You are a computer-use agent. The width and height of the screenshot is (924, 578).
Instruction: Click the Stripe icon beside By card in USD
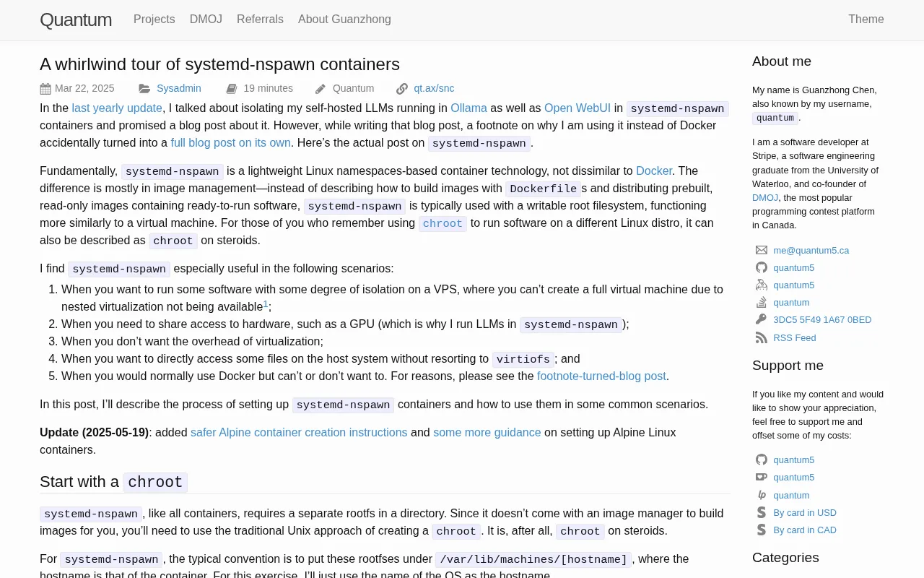(762, 512)
